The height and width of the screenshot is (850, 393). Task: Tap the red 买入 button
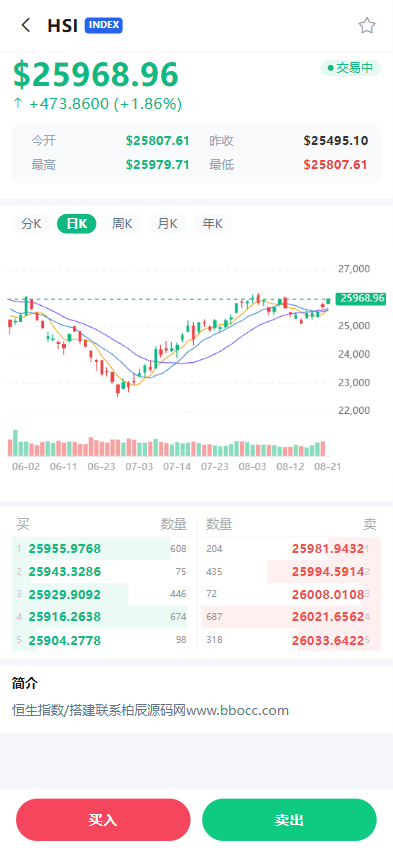[103, 820]
